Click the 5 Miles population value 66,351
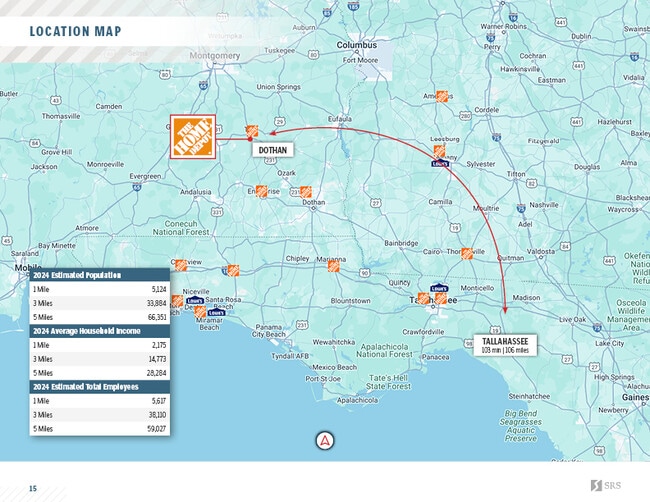 [155, 317]
